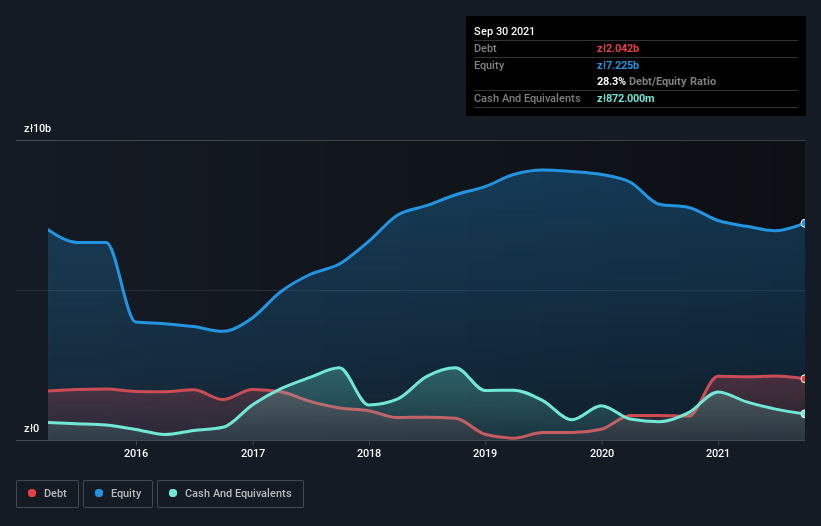Click the Debt label in tooltip
Screen dimensions: 821x526
coord(485,48)
